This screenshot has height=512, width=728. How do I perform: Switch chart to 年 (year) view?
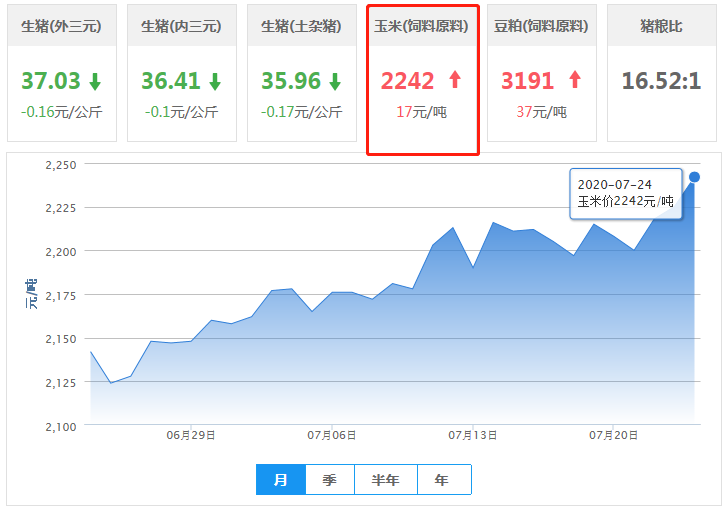[442, 480]
